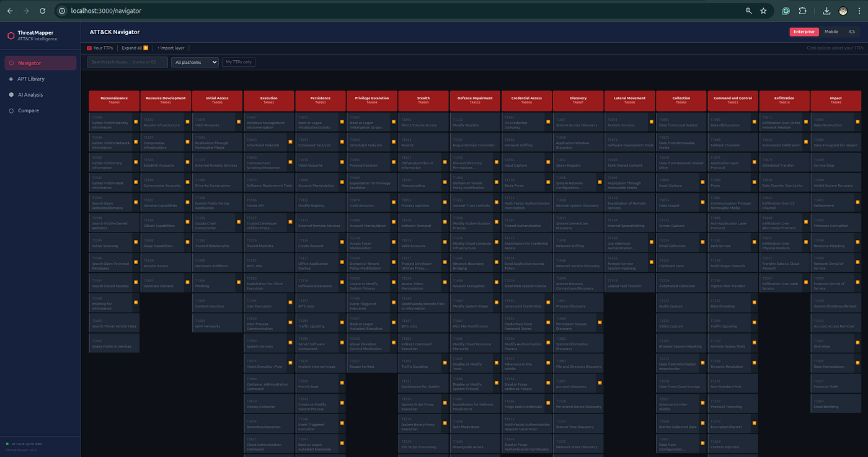Open AI Analysis in the sidebar

point(40,95)
